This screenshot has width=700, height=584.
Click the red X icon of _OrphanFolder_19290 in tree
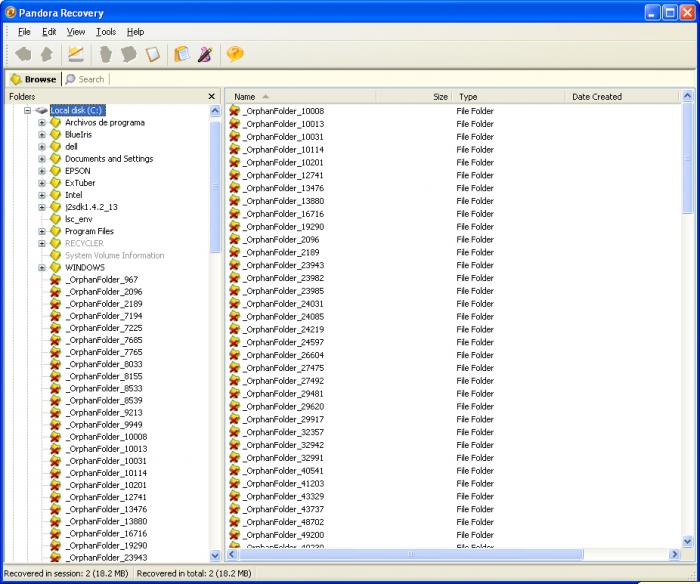pyautogui.click(x=55, y=546)
